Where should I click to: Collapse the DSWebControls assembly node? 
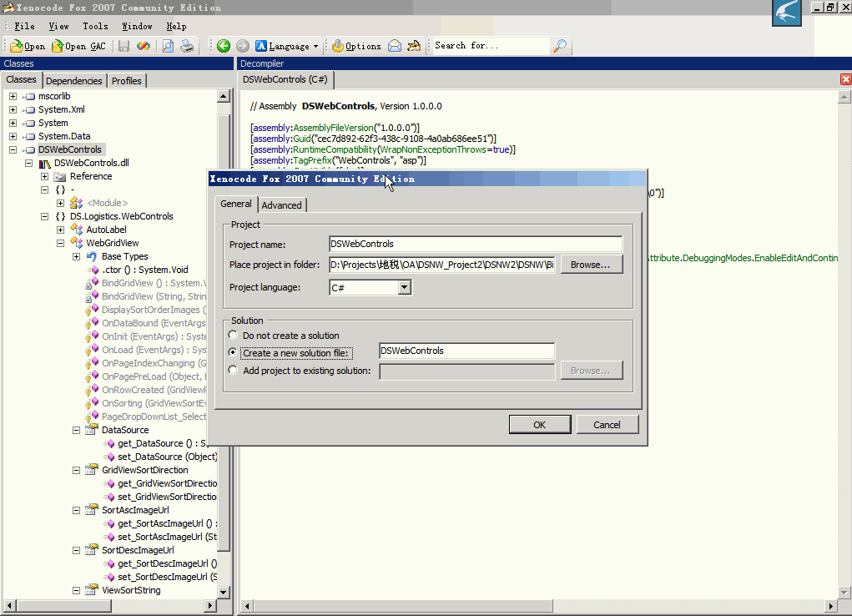click(x=13, y=149)
